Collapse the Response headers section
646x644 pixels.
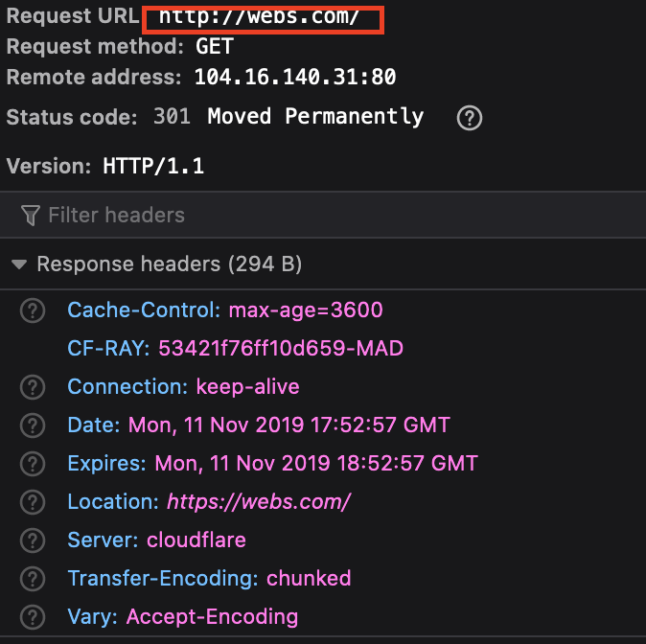(x=19, y=264)
